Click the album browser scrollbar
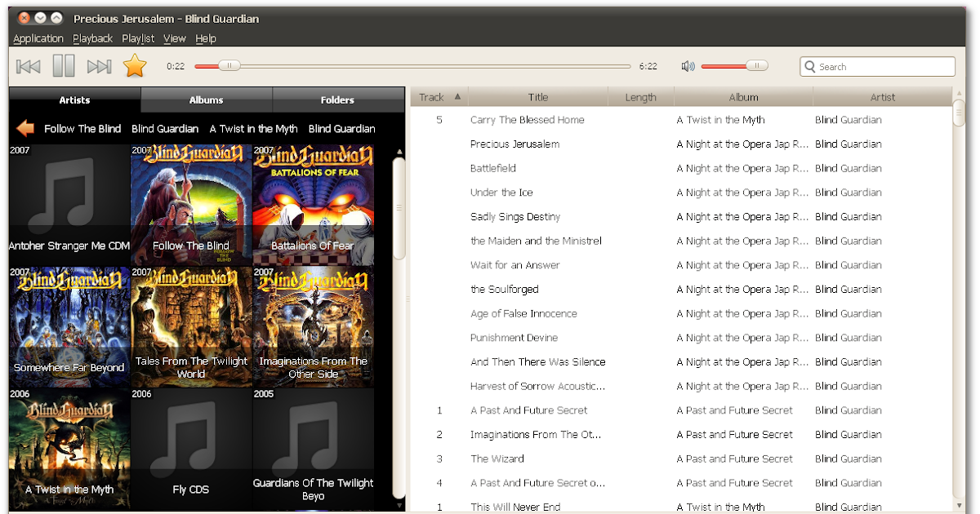Viewport: 980px width, 514px height. [399, 208]
